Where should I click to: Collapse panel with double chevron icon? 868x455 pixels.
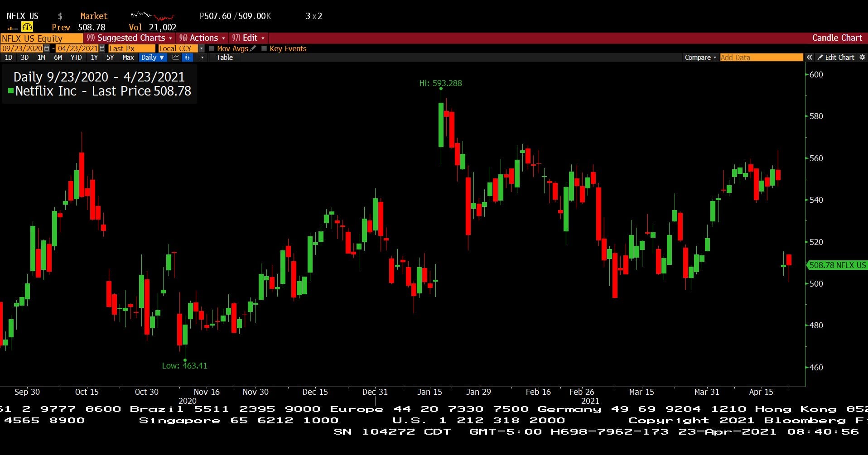point(810,57)
